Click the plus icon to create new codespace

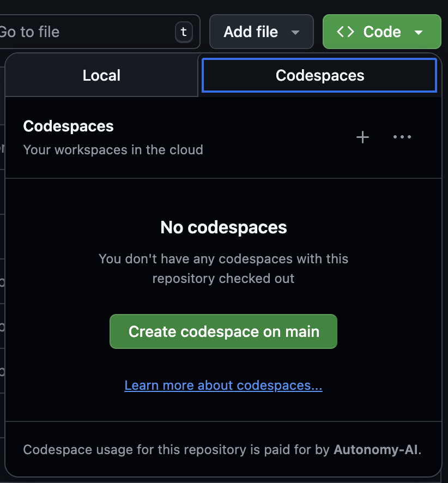tap(362, 137)
